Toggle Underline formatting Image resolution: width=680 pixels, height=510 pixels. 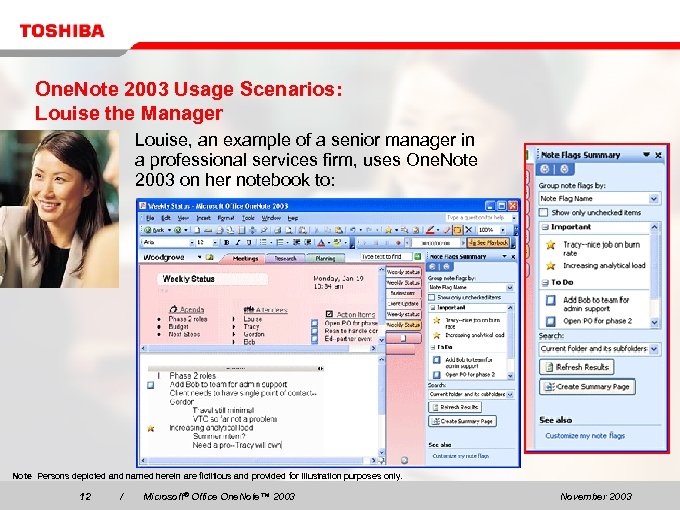coord(248,242)
